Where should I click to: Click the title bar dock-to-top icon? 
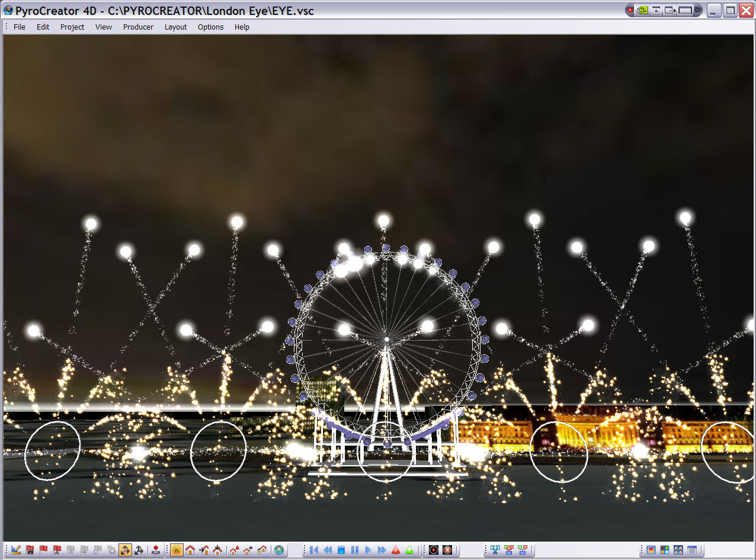(656, 10)
